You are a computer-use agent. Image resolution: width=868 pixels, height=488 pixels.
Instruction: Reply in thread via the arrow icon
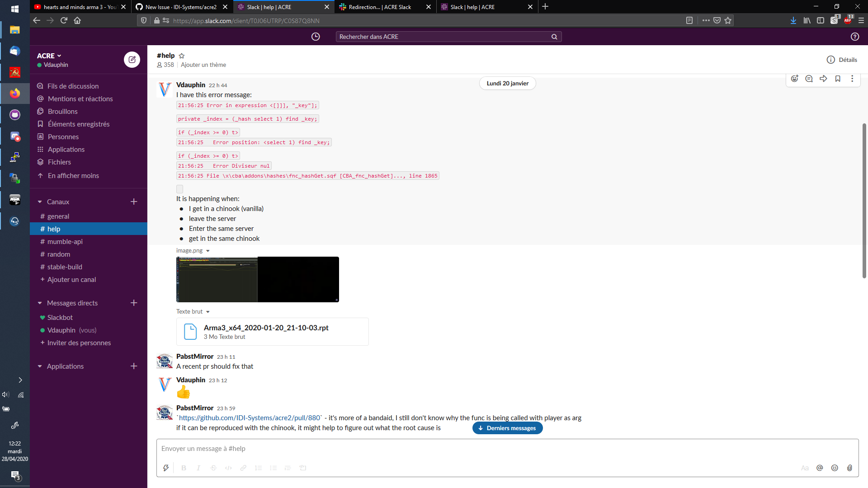[809, 79]
